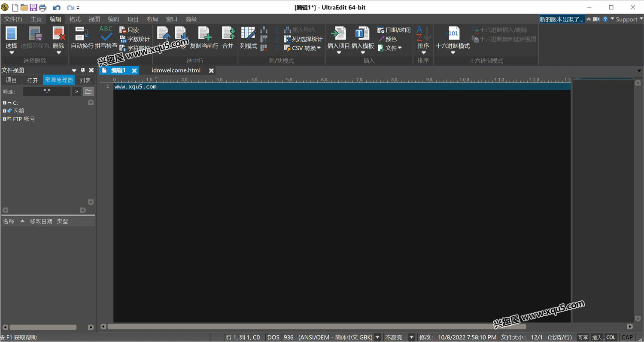Click the blue help question mark icon
The height and width of the screenshot is (342, 644).
[x=605, y=19]
